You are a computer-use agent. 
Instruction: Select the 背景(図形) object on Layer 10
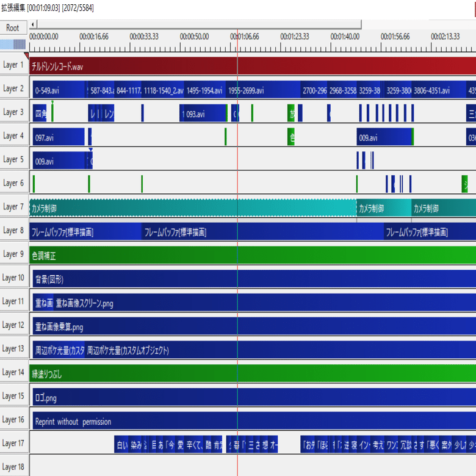[254, 279]
